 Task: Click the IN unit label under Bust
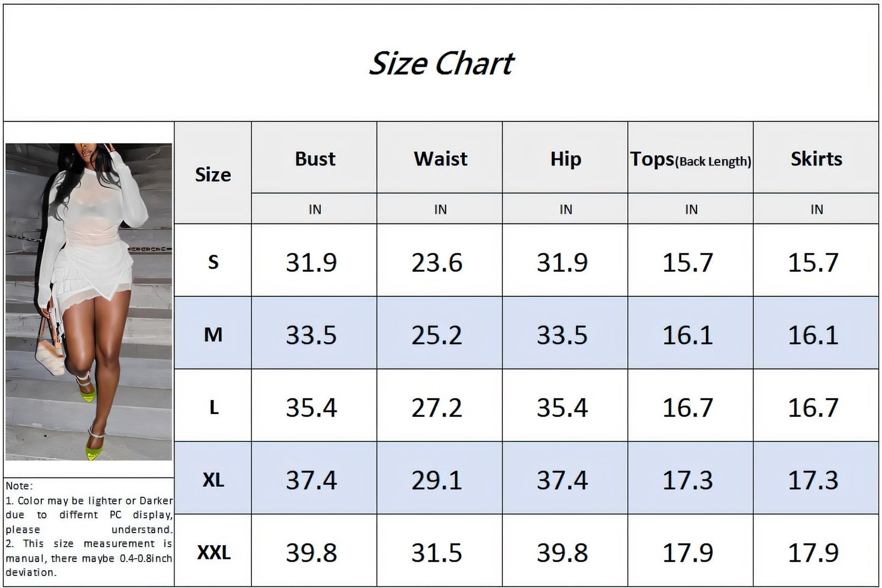[315, 210]
